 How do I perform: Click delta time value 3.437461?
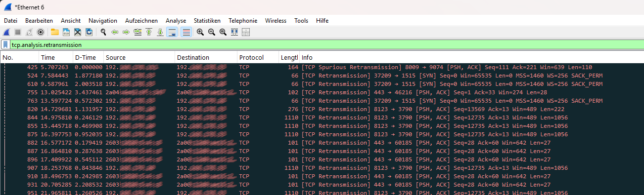point(89,92)
